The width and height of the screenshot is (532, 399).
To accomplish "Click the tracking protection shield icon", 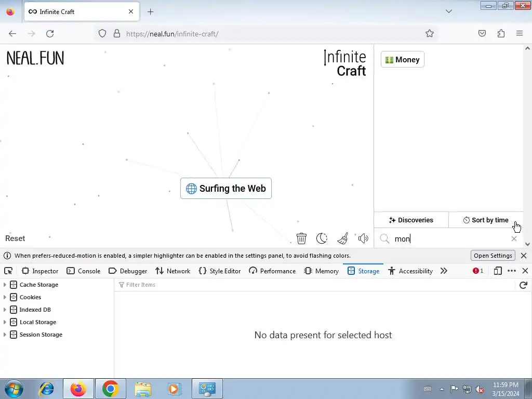I will click(x=102, y=34).
